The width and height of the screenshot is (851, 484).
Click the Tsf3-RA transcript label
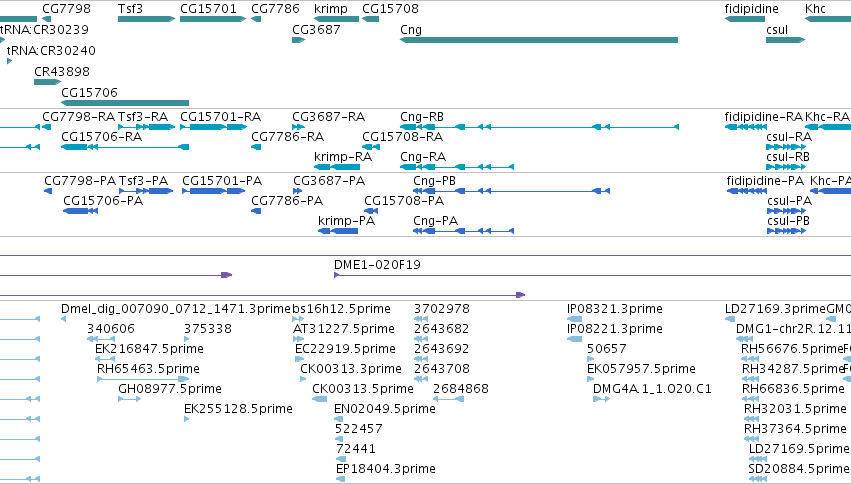point(143,117)
